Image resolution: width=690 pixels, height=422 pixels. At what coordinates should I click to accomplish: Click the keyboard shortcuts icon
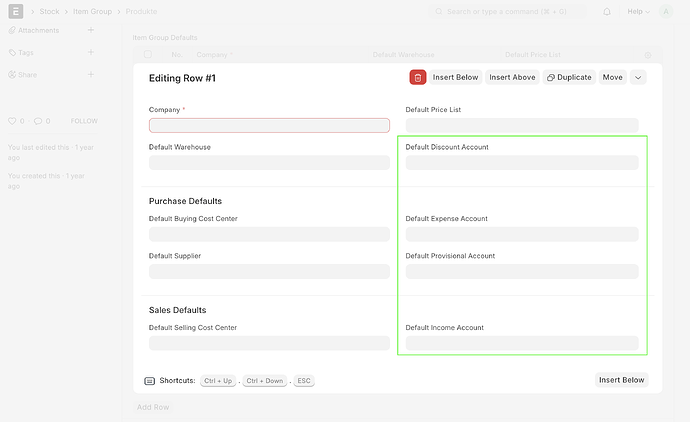pyautogui.click(x=150, y=381)
